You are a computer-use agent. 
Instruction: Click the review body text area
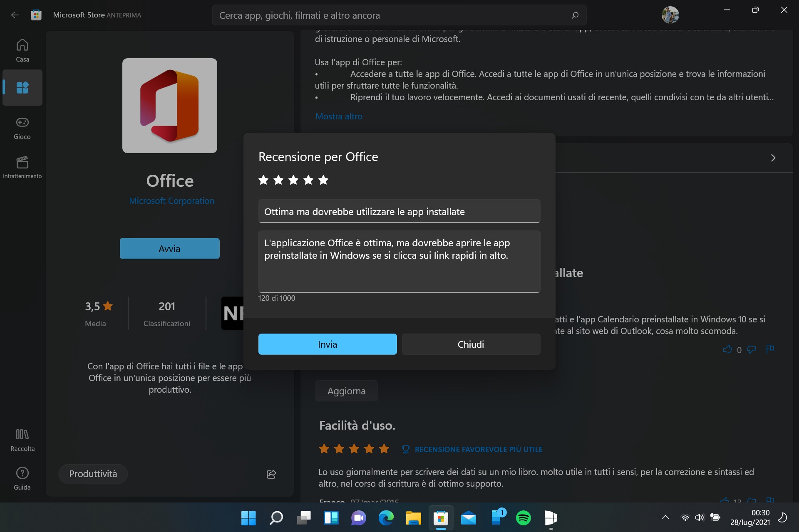point(399,262)
